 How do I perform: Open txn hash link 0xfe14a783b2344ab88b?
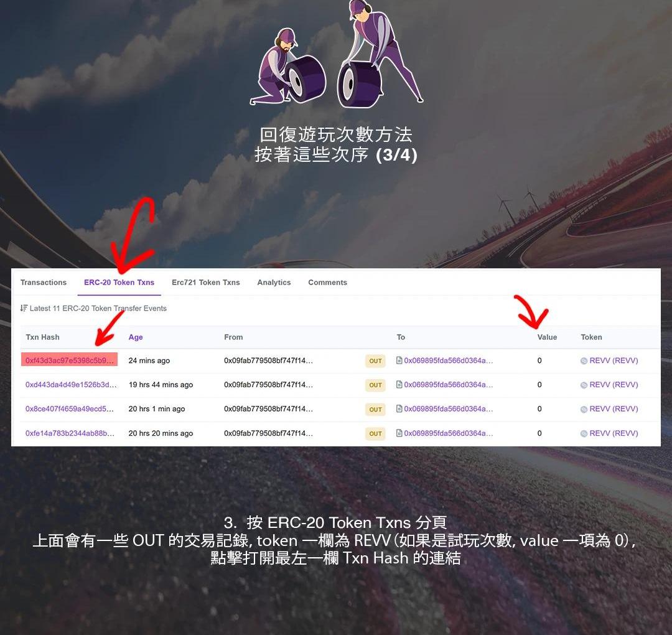click(x=70, y=433)
